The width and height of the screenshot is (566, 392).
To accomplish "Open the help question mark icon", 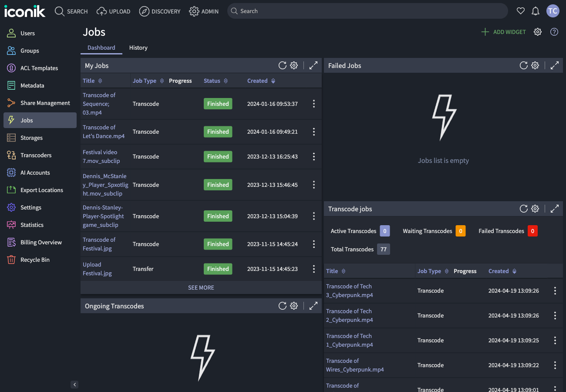I will [x=554, y=32].
